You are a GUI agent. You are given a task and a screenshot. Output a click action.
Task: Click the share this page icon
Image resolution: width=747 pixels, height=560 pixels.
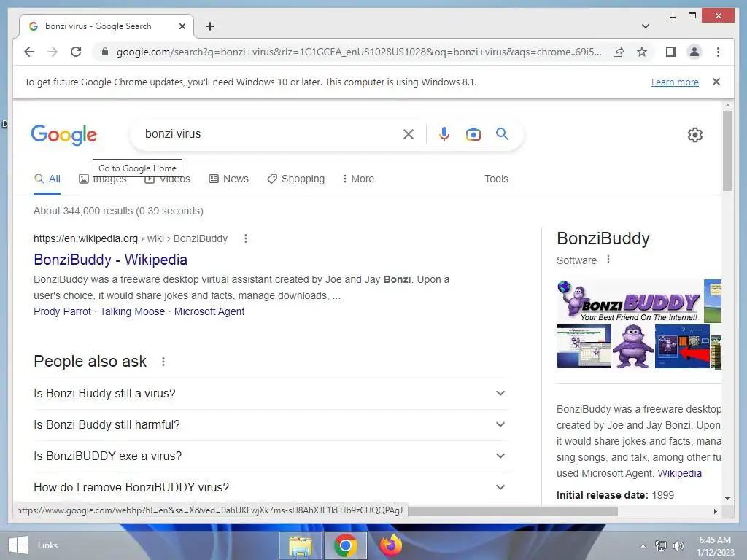[619, 52]
